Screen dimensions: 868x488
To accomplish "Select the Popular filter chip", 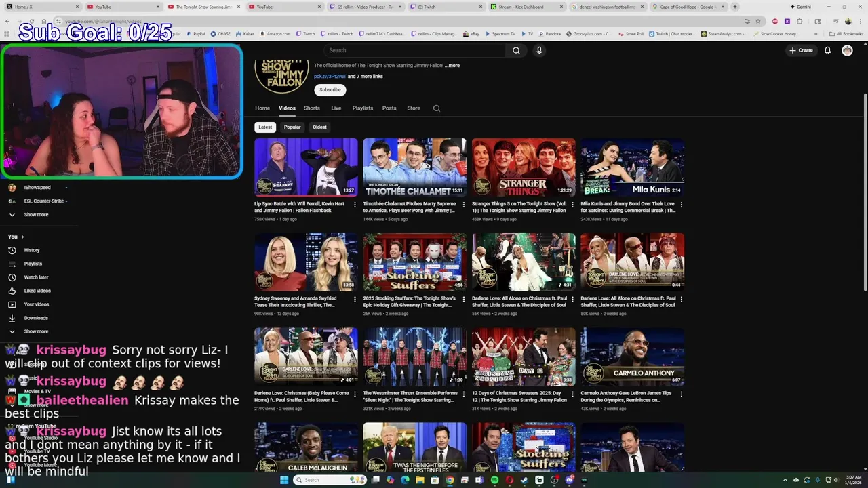I will click(292, 127).
